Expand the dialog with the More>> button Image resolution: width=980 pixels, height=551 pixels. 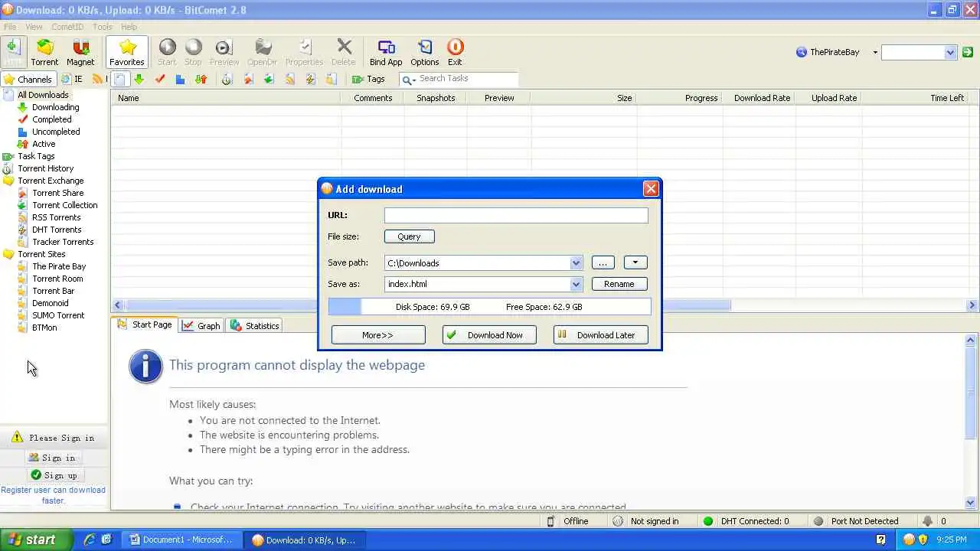click(378, 335)
